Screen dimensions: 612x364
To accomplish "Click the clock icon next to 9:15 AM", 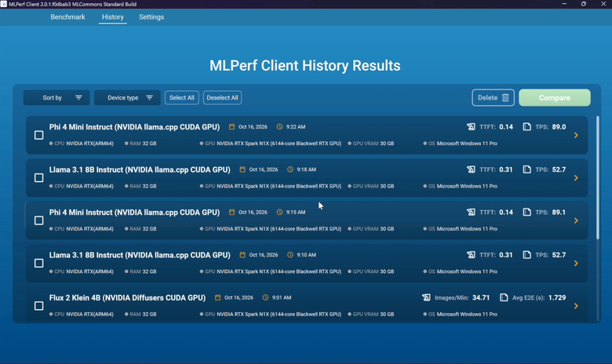I will click(279, 213).
